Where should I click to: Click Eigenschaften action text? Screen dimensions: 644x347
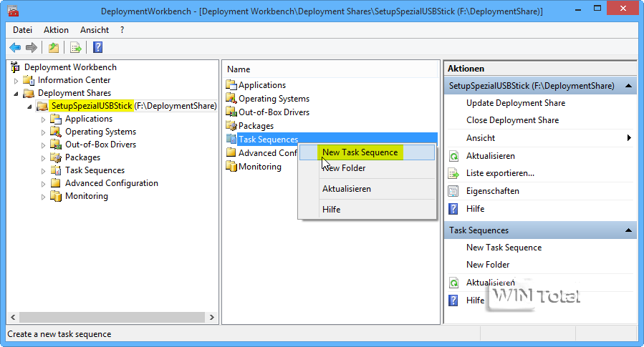[492, 191]
